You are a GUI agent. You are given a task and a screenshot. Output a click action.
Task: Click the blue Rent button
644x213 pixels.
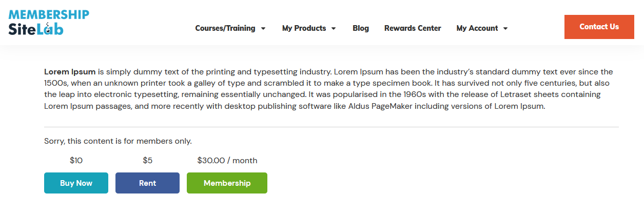[147, 183]
